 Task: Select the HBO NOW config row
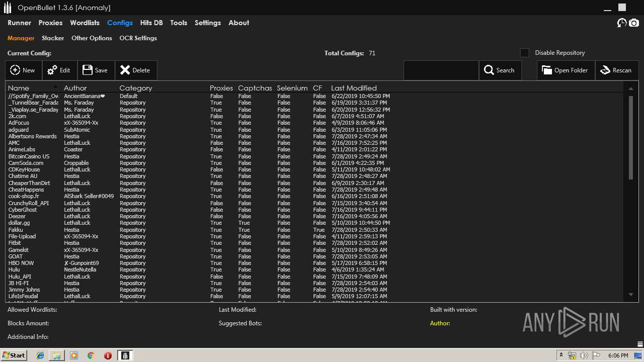pos(314,263)
